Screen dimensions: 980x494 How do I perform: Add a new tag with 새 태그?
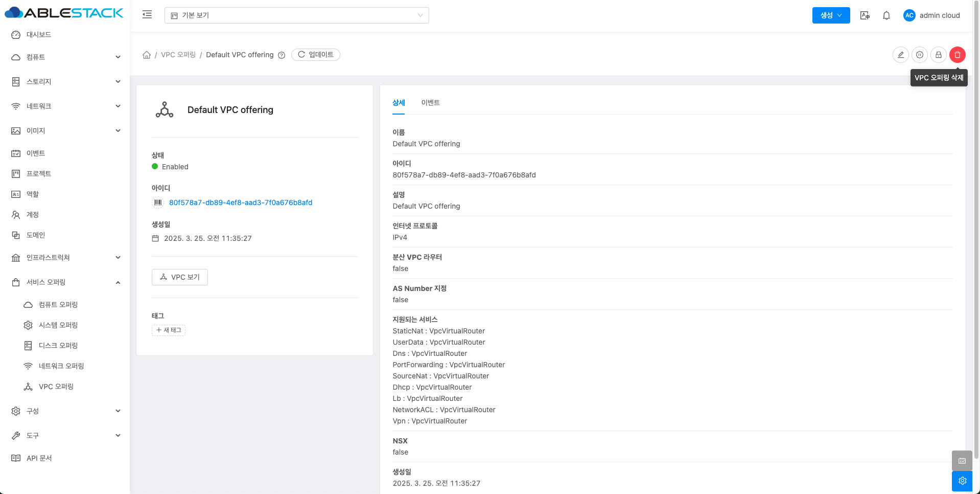[169, 330]
